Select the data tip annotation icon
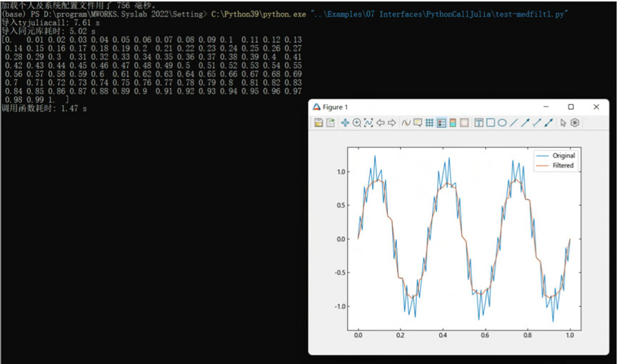The height and width of the screenshot is (364, 617). tap(418, 123)
